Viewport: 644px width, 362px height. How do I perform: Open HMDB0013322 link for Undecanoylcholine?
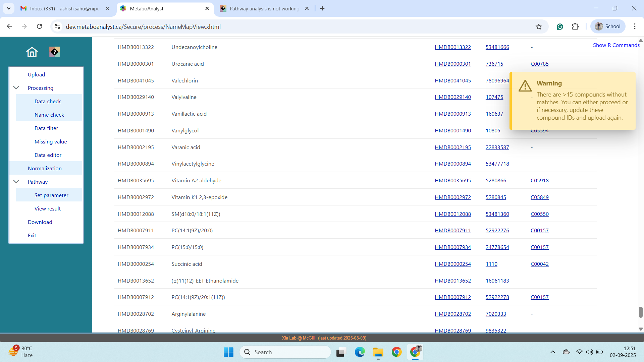[453, 47]
